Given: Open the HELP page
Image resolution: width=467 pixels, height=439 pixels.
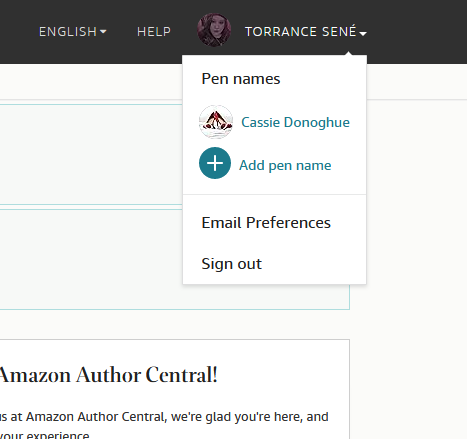Looking at the screenshot, I should (x=154, y=32).
